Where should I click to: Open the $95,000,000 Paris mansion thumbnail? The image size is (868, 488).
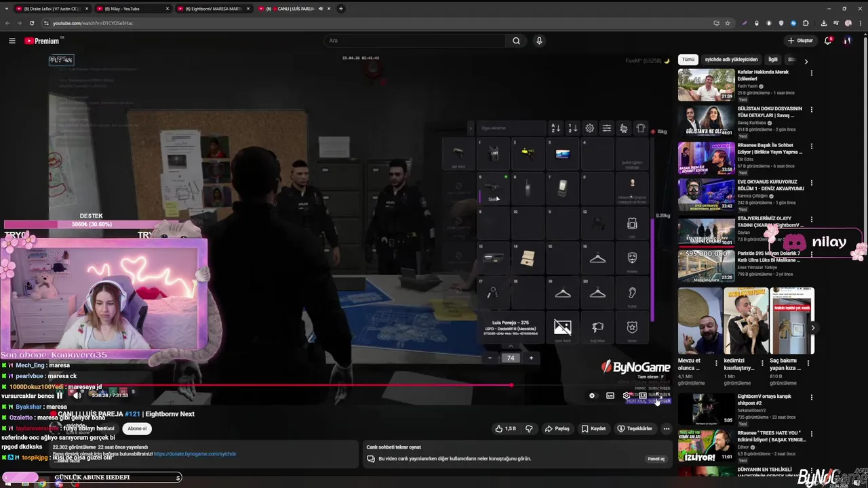pos(706,266)
